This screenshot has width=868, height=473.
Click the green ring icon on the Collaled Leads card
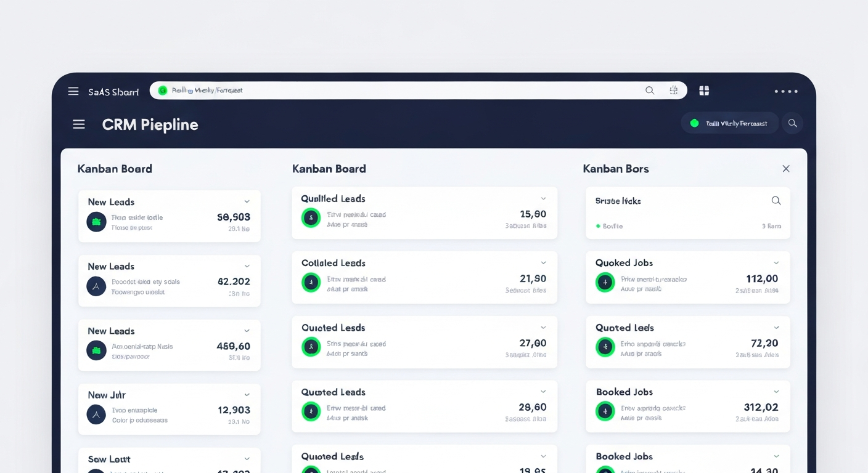click(x=311, y=283)
